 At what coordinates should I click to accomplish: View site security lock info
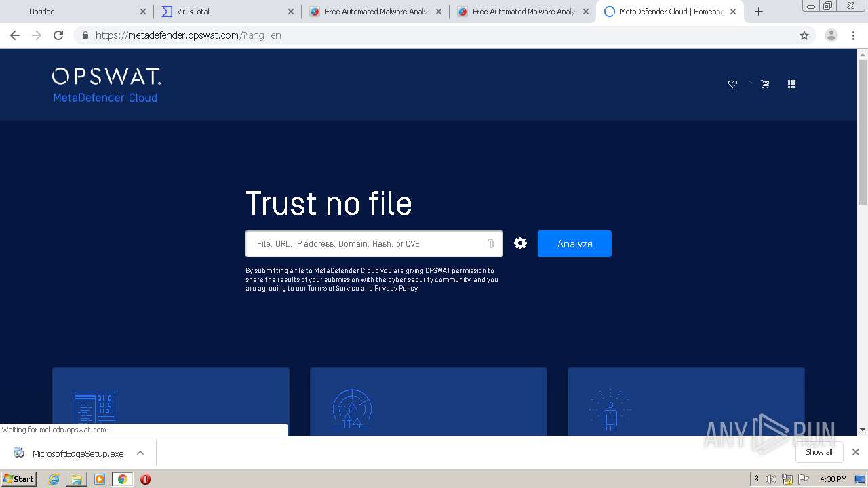coord(85,35)
